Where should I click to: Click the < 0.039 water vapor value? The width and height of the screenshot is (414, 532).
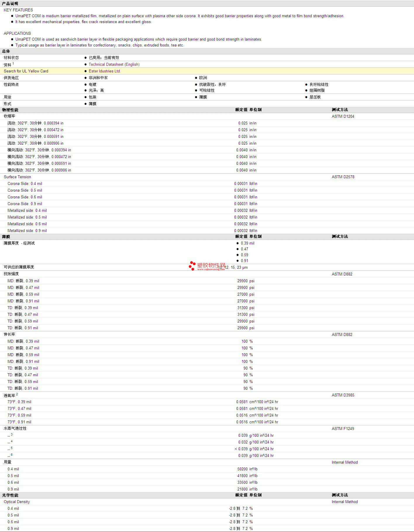241,449
